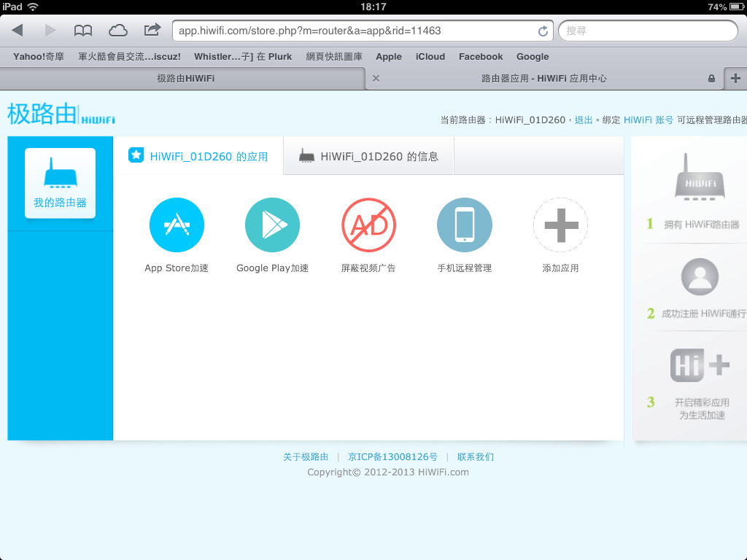Open App Store加速 app icon

tap(177, 225)
